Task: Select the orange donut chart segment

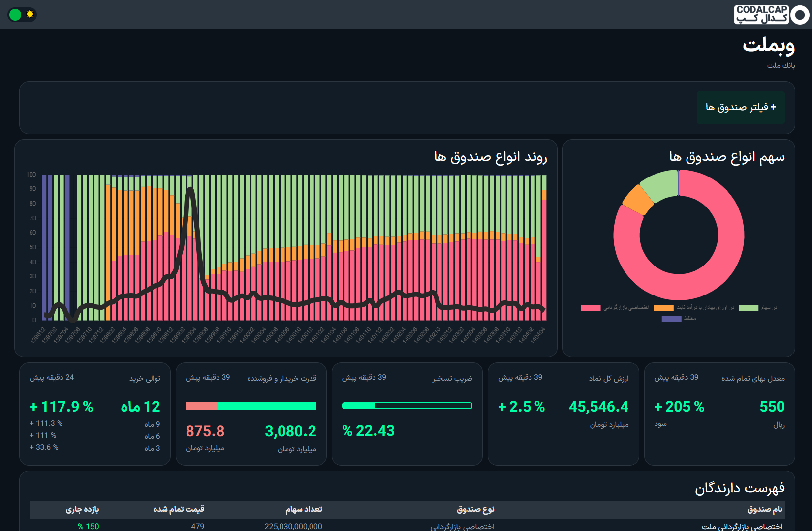Action: click(637, 200)
